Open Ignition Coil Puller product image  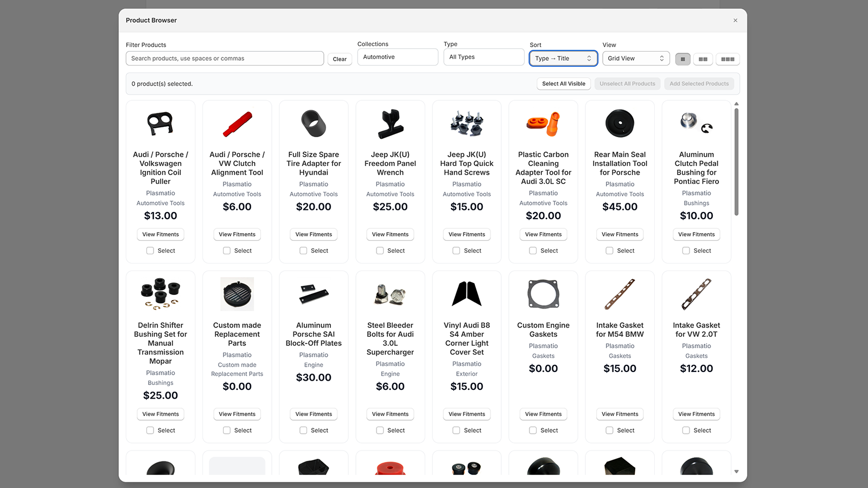[x=161, y=124]
